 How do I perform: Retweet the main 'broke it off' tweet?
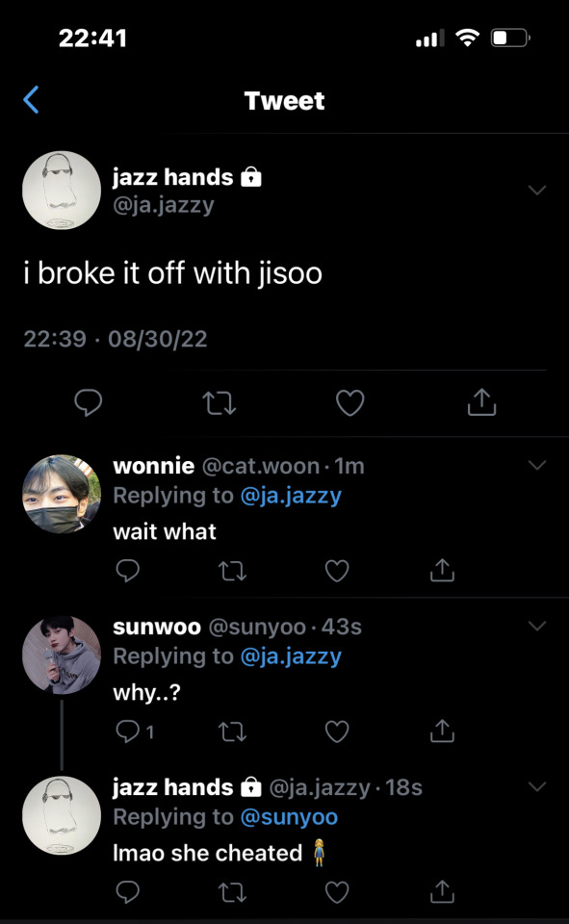pyautogui.click(x=220, y=403)
